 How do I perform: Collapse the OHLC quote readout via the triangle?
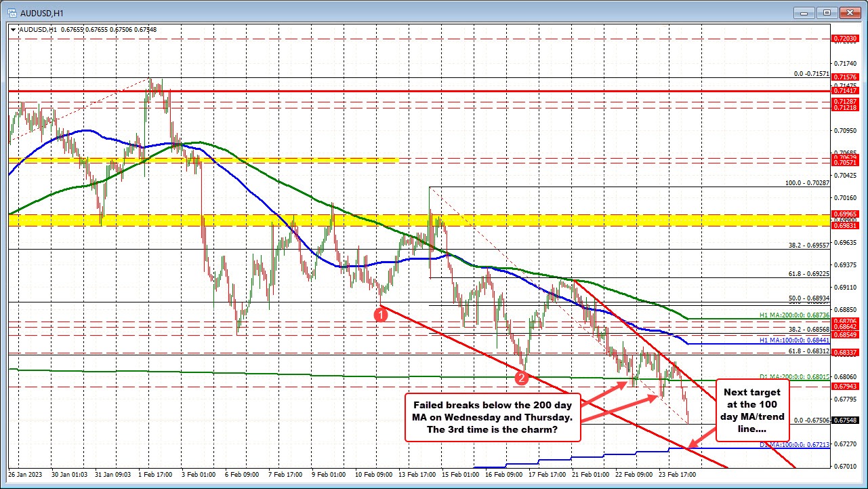coord(13,29)
